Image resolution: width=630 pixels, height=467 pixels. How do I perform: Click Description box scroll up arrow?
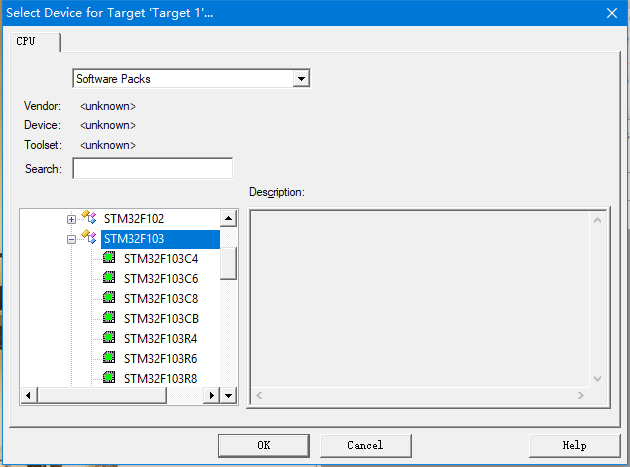click(597, 220)
